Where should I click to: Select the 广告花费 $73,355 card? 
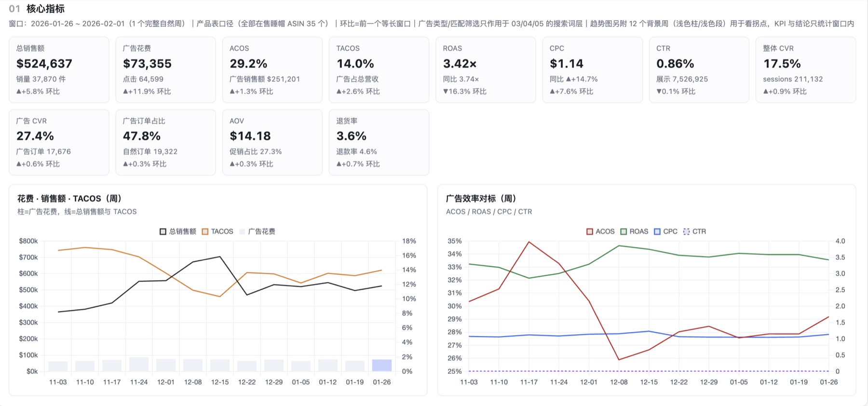point(165,70)
